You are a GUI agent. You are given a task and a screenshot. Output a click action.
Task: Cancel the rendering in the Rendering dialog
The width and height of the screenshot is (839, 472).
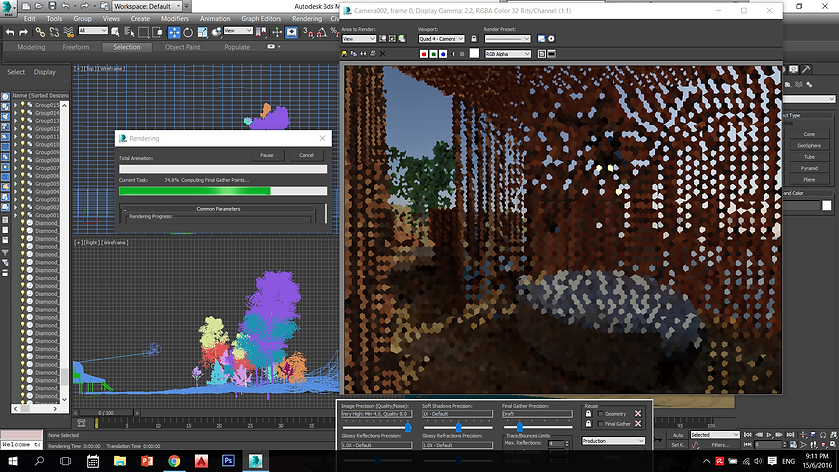coord(306,155)
